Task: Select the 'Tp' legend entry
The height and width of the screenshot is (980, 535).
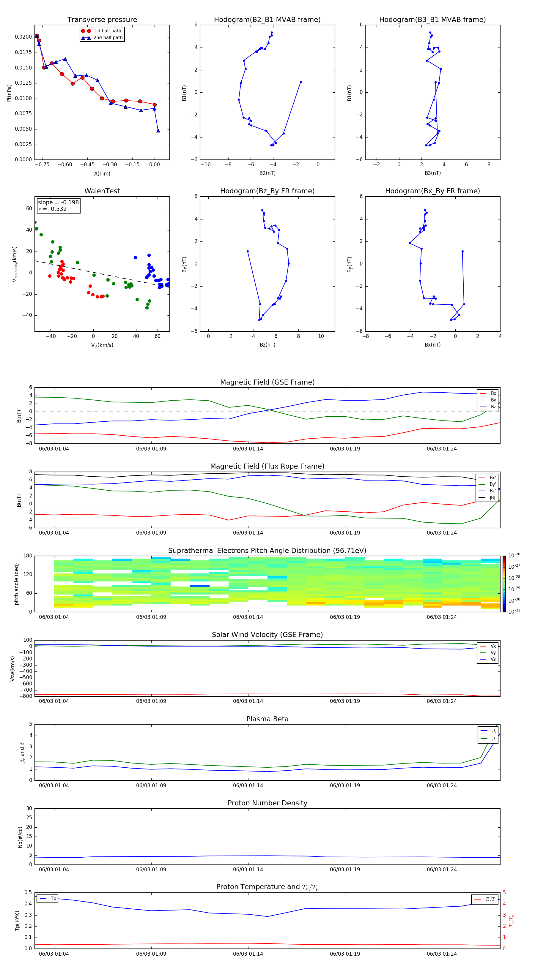Action: tap(48, 899)
